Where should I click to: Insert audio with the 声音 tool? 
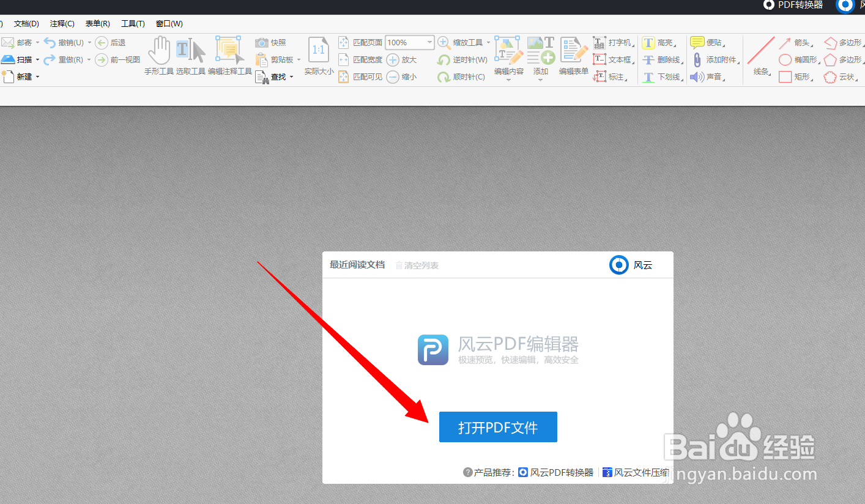708,76
